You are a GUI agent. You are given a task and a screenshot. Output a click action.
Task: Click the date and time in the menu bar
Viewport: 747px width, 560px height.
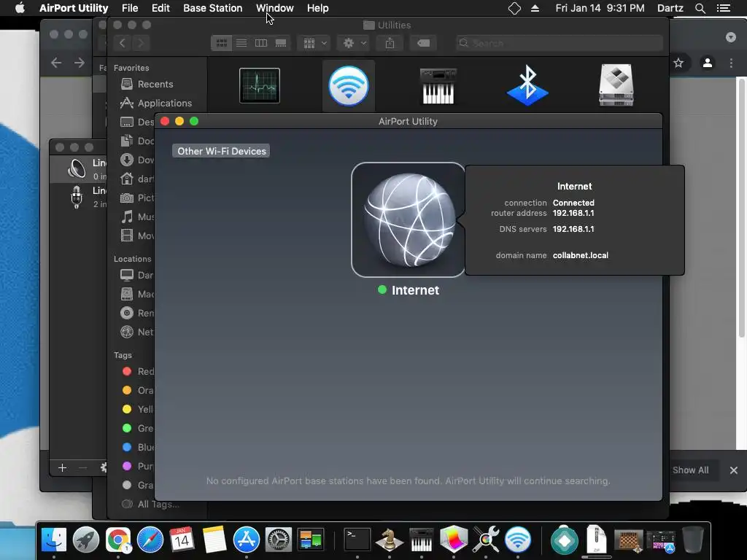[600, 8]
